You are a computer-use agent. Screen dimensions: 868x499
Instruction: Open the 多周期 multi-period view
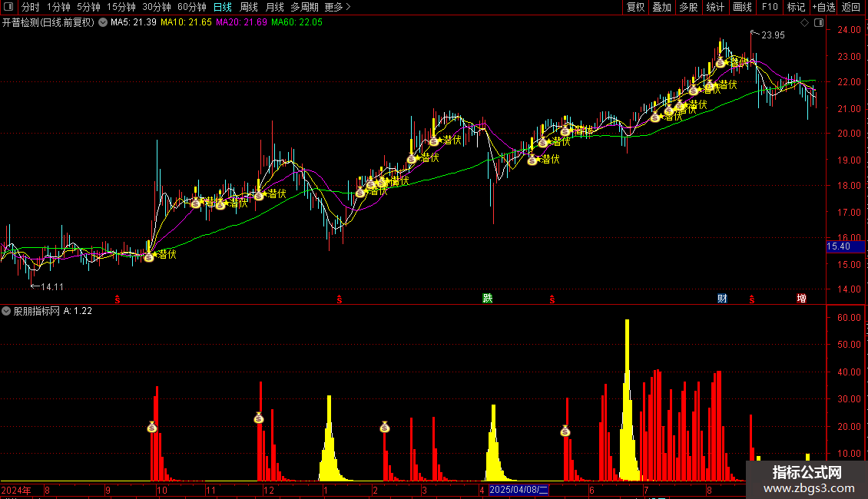tap(304, 7)
